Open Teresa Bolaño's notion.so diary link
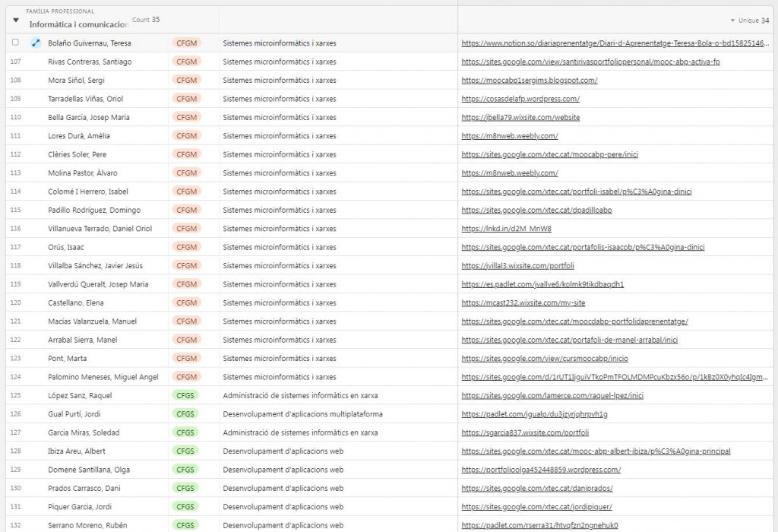 (613, 43)
